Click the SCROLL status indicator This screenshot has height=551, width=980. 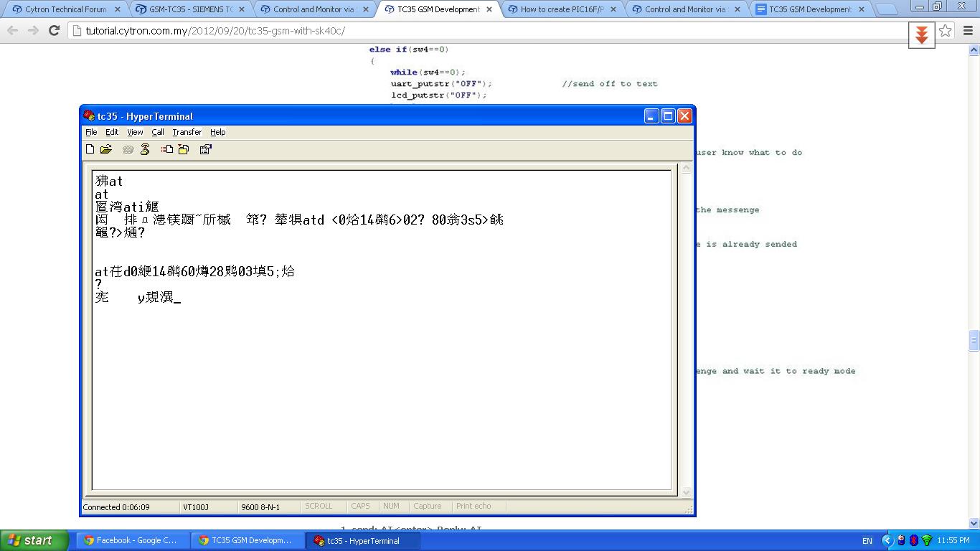click(x=319, y=506)
